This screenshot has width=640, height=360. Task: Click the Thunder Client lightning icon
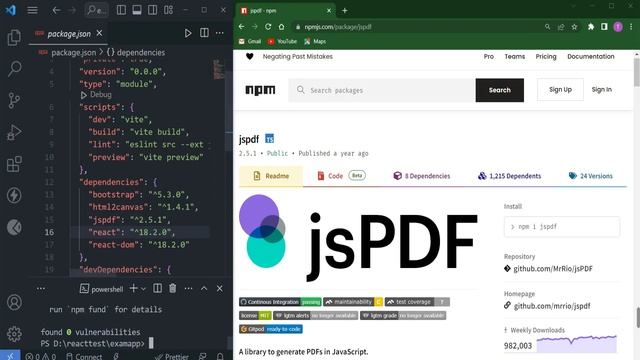(14, 195)
